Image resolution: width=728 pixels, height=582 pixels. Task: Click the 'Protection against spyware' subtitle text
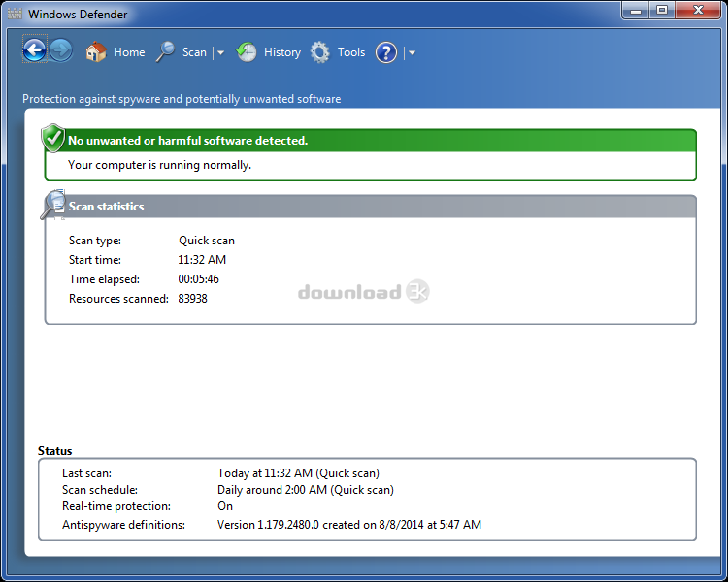pyautogui.click(x=182, y=99)
